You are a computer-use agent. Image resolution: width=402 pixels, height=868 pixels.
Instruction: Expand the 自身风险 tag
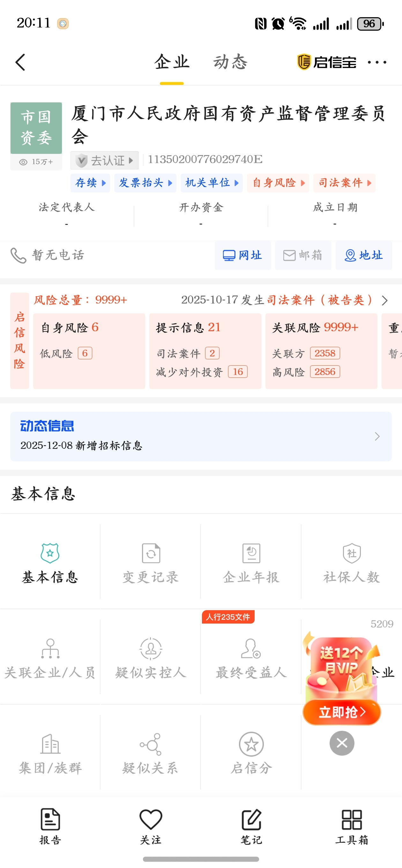click(278, 183)
